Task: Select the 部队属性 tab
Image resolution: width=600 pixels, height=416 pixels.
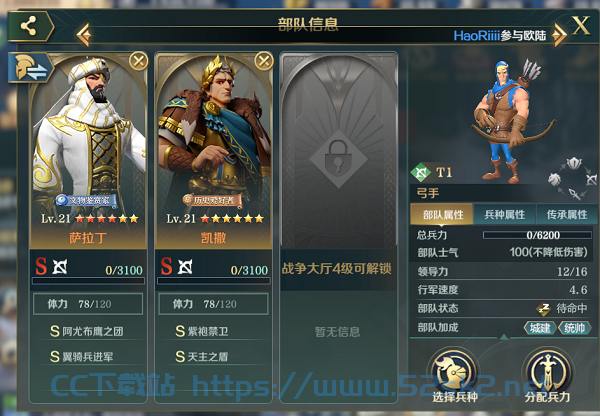Action: tap(442, 215)
